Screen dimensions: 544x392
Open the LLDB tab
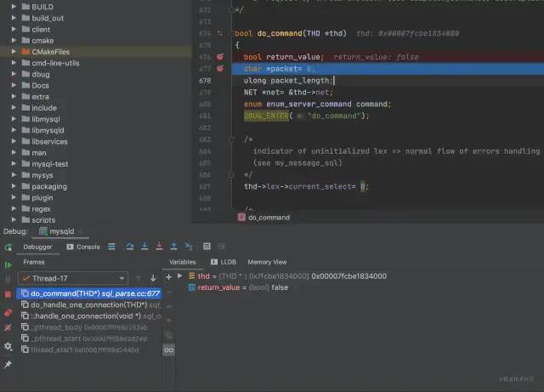pyautogui.click(x=224, y=262)
